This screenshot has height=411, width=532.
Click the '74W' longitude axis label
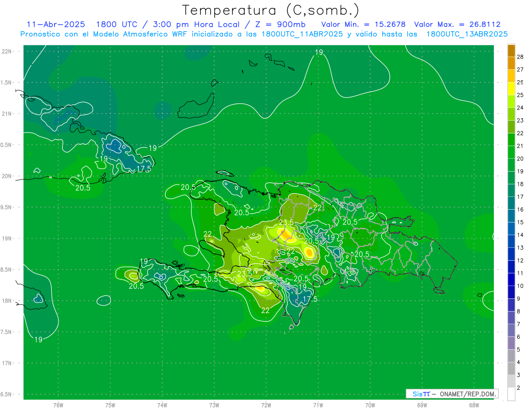[162, 405]
